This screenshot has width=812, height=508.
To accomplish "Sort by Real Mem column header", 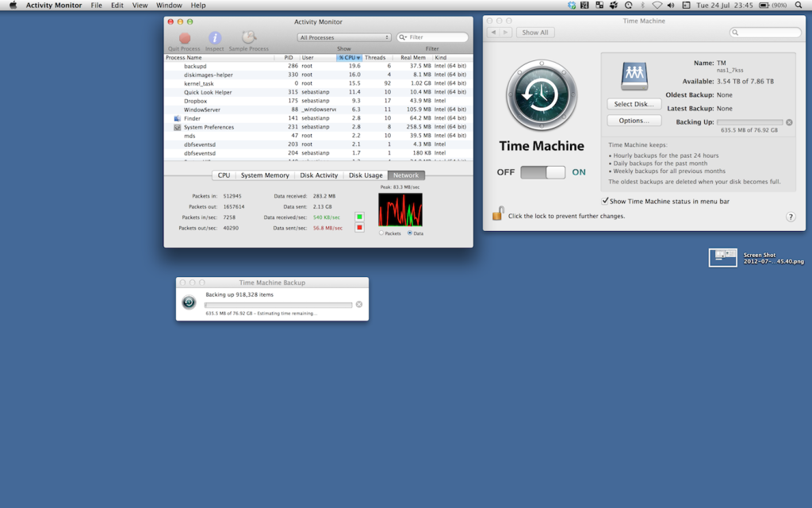I will coord(412,57).
